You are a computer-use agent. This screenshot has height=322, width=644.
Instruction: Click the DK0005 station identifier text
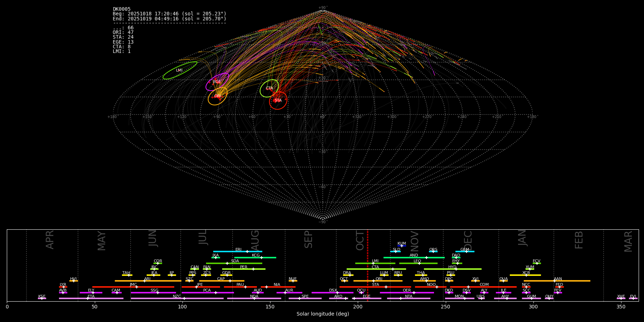(122, 9)
